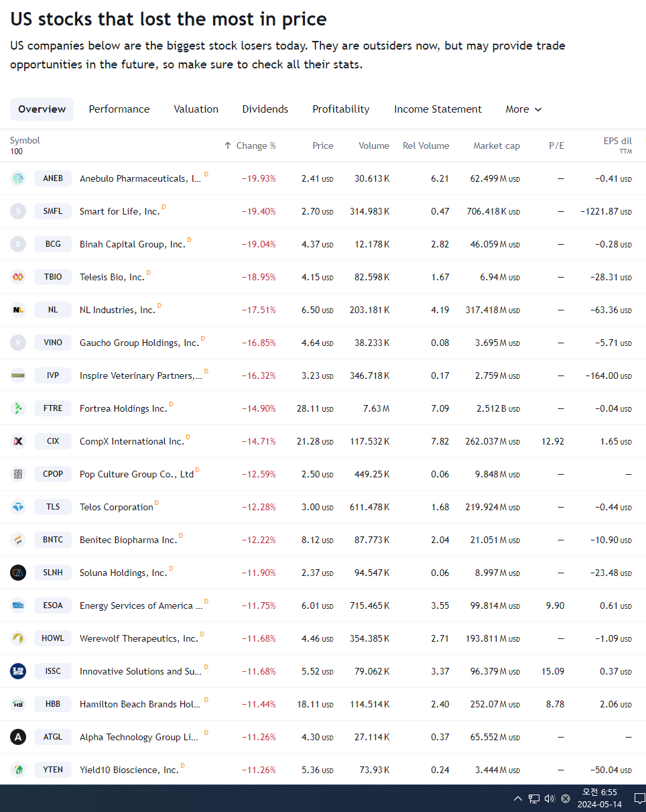
Task: Show hidden system tray icons
Action: tap(517, 798)
